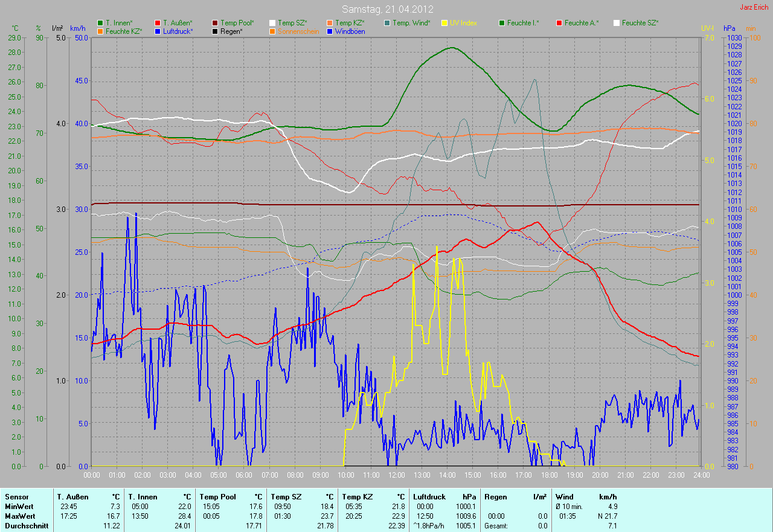Click the orange Temp KZ legend square

[330, 23]
